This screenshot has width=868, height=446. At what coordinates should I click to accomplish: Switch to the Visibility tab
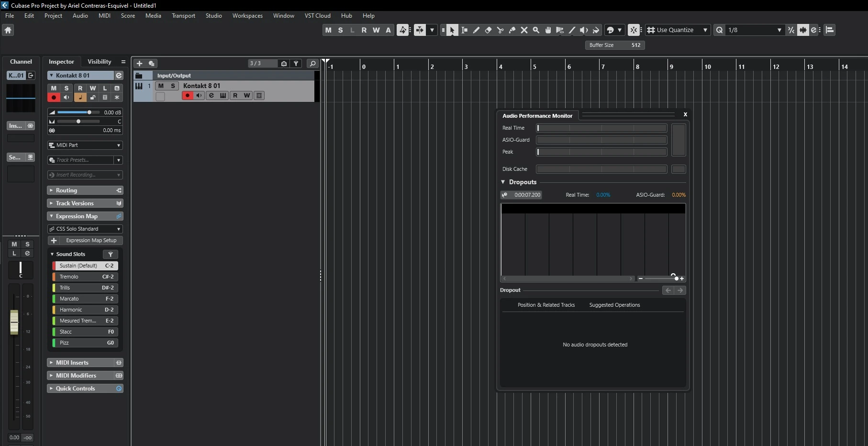point(99,62)
